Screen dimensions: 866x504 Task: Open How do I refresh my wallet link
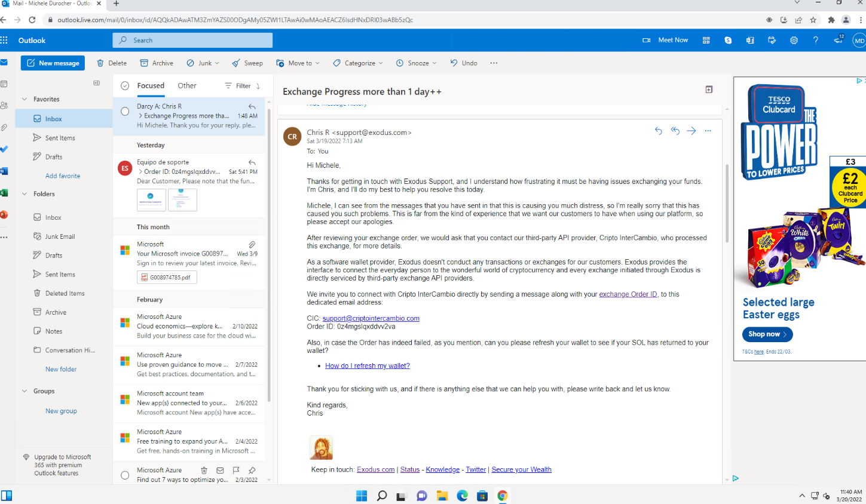coord(368,366)
